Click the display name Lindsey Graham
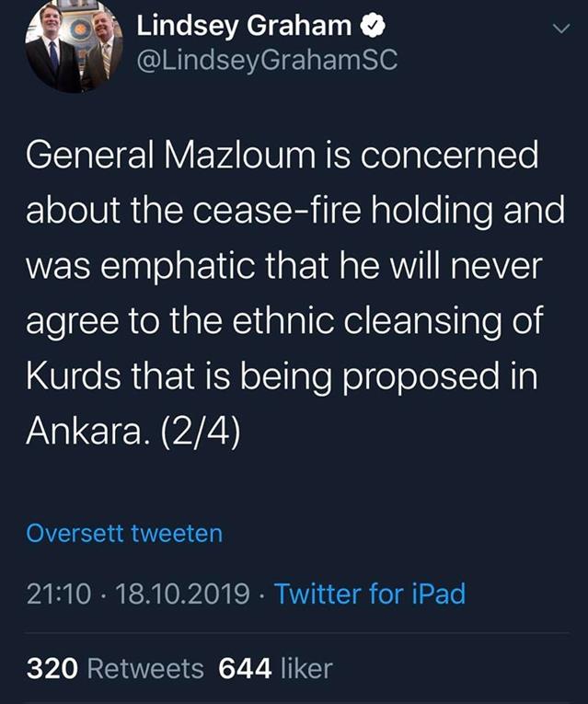The image size is (588, 704). 244,28
